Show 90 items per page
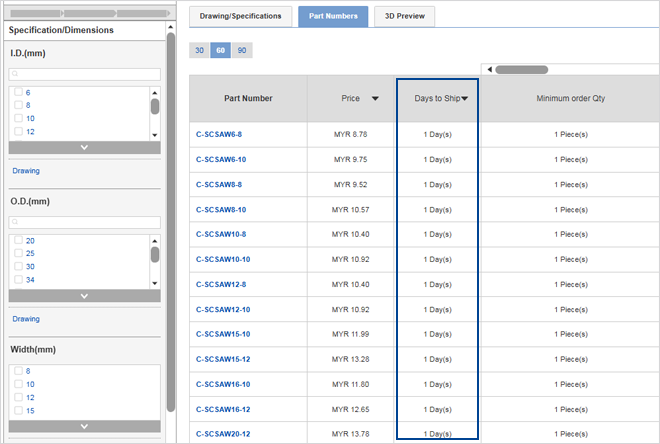 pos(243,49)
